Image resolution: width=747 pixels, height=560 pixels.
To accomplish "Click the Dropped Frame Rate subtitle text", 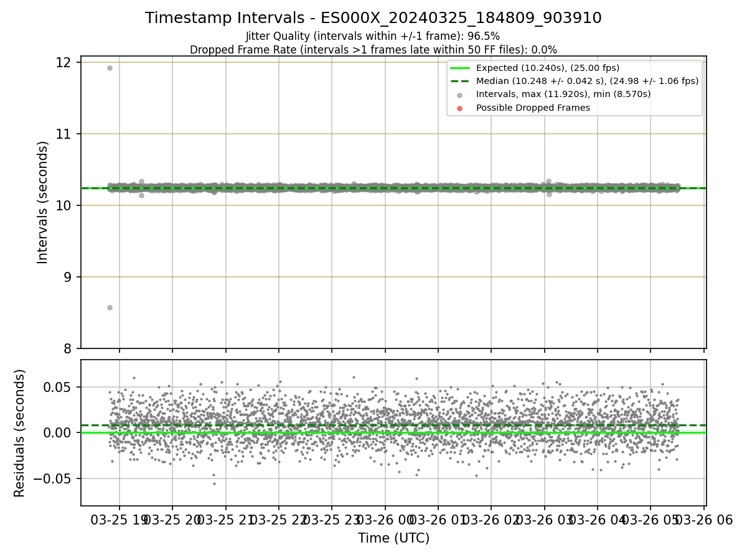I will click(x=373, y=50).
